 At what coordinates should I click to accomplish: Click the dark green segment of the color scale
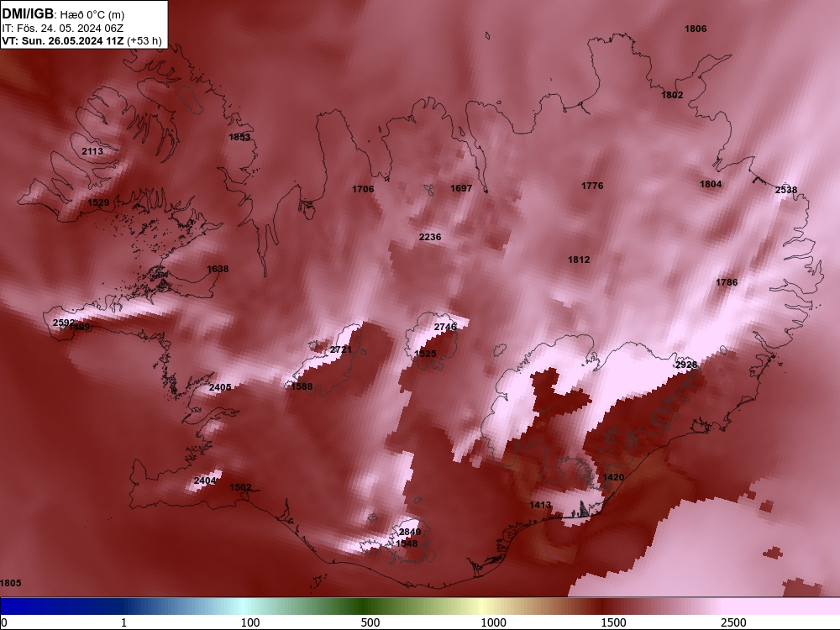[365, 606]
